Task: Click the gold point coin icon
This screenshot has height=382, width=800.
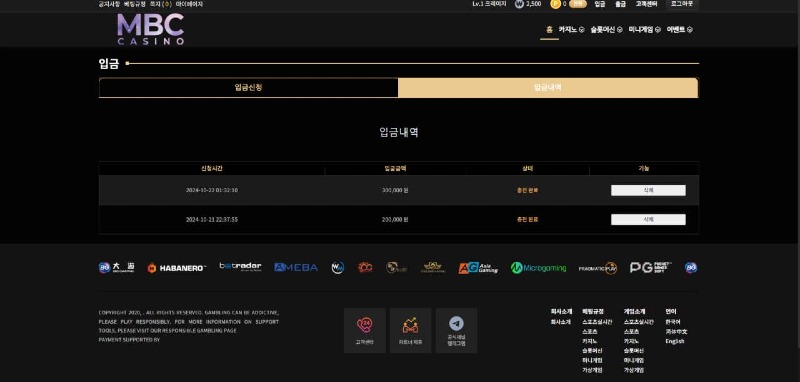Action: pyautogui.click(x=555, y=4)
